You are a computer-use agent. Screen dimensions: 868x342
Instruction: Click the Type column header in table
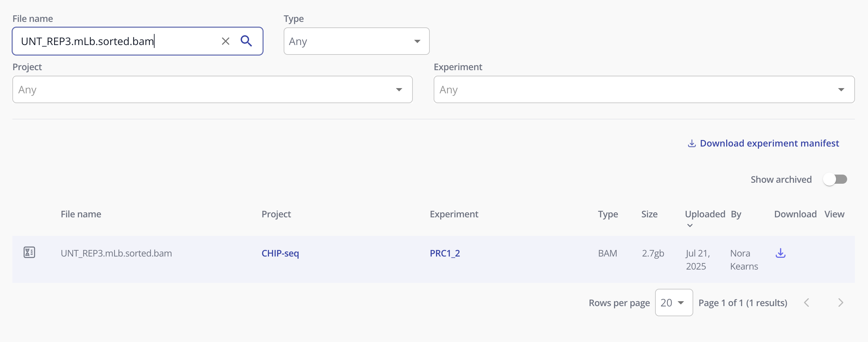(607, 214)
